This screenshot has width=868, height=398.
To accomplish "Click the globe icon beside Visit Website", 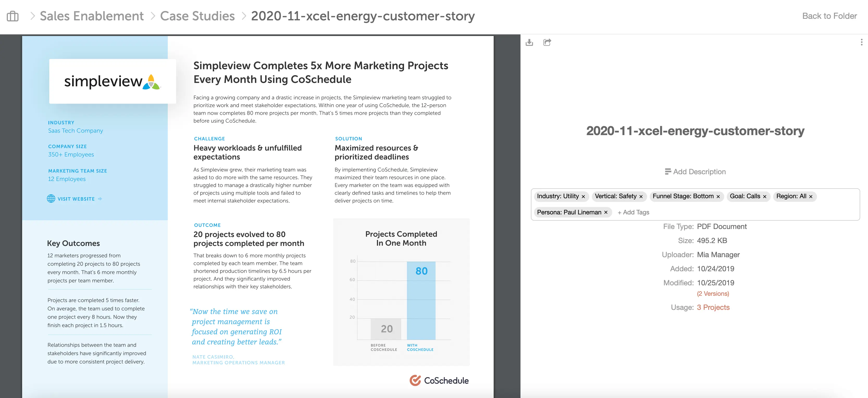I will [51, 199].
